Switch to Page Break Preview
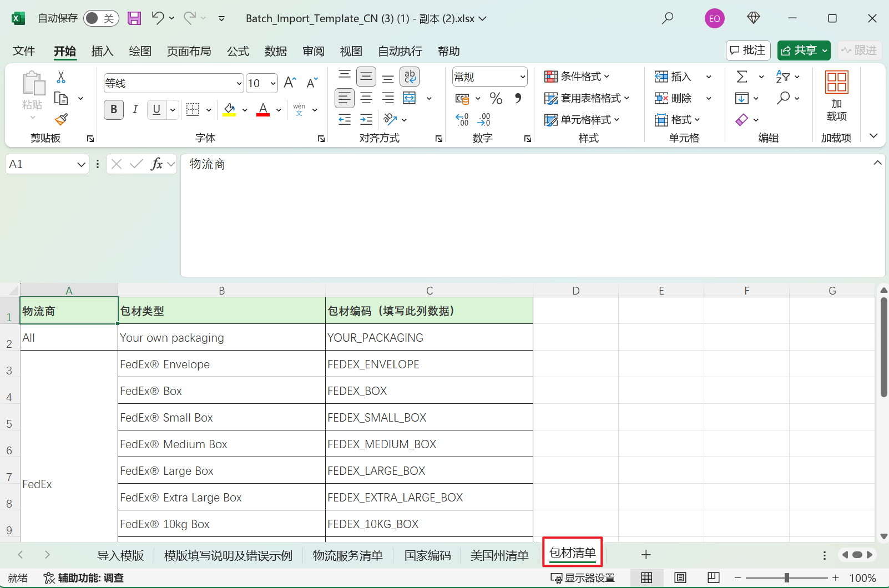This screenshot has width=889, height=588. pos(714,578)
